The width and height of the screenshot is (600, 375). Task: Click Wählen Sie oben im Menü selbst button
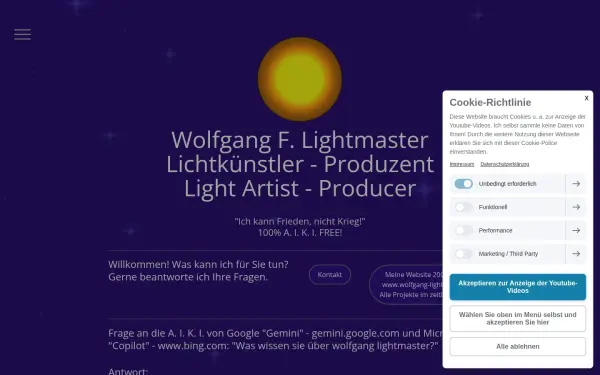[517, 318]
